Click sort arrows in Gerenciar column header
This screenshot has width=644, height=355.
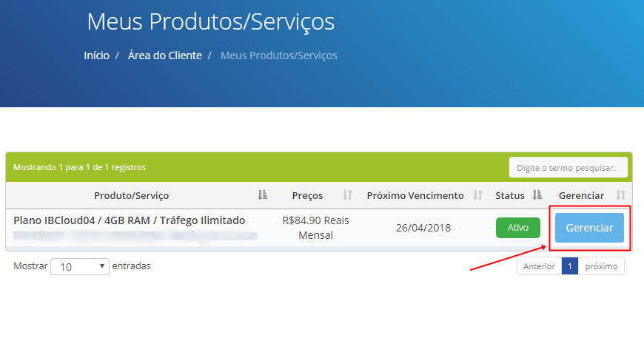(x=620, y=195)
